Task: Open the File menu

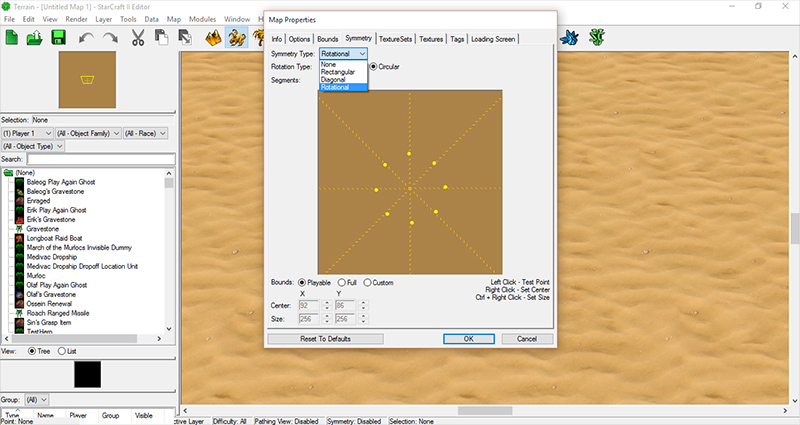Action: click(x=10, y=19)
